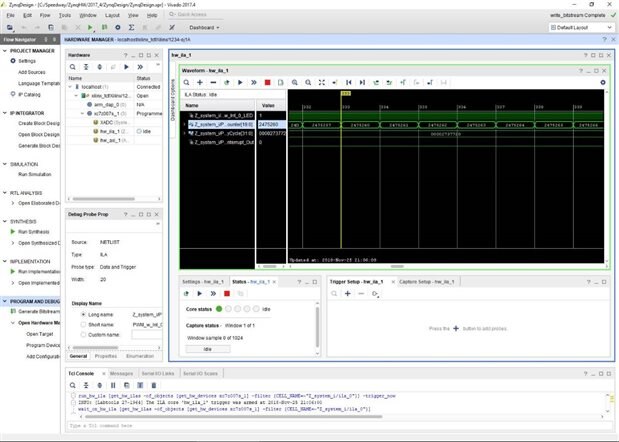Click the search icon in the Hardware panel
This screenshot has width=619, height=442.
(x=73, y=65)
